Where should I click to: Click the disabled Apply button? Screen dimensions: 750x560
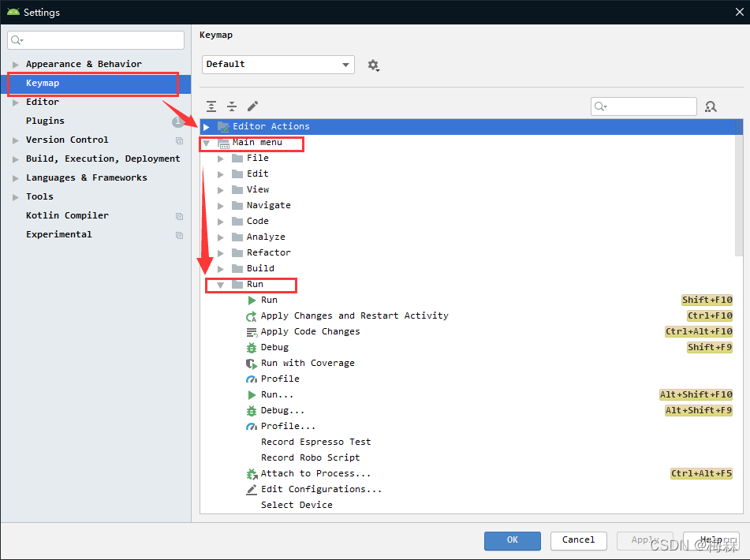pyautogui.click(x=645, y=540)
